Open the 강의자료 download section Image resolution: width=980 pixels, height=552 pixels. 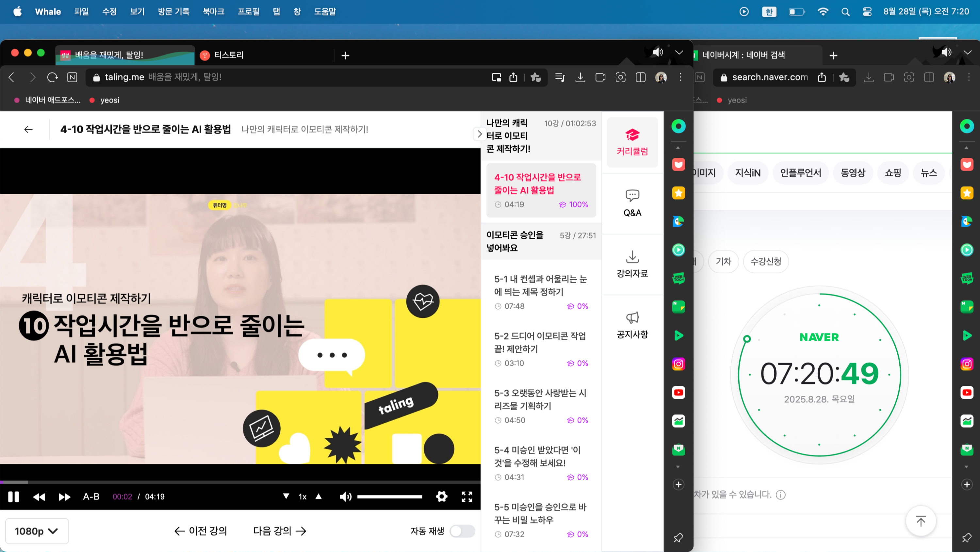tap(632, 264)
